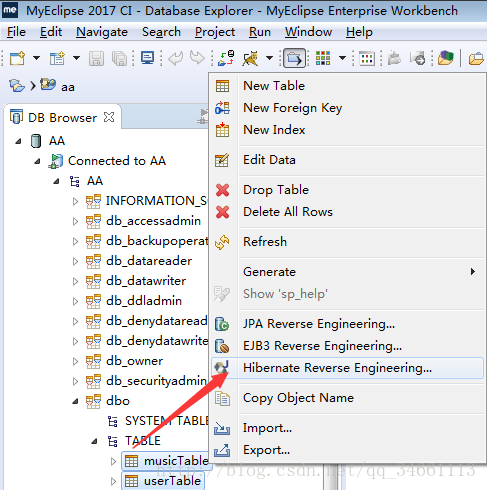The width and height of the screenshot is (487, 490).
Task: Choose Drop Table
Action: point(347,190)
